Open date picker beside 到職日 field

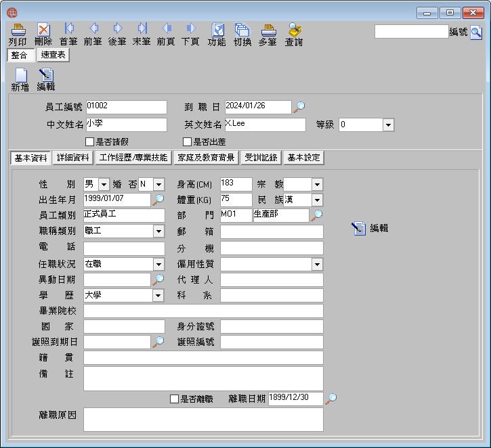point(299,107)
